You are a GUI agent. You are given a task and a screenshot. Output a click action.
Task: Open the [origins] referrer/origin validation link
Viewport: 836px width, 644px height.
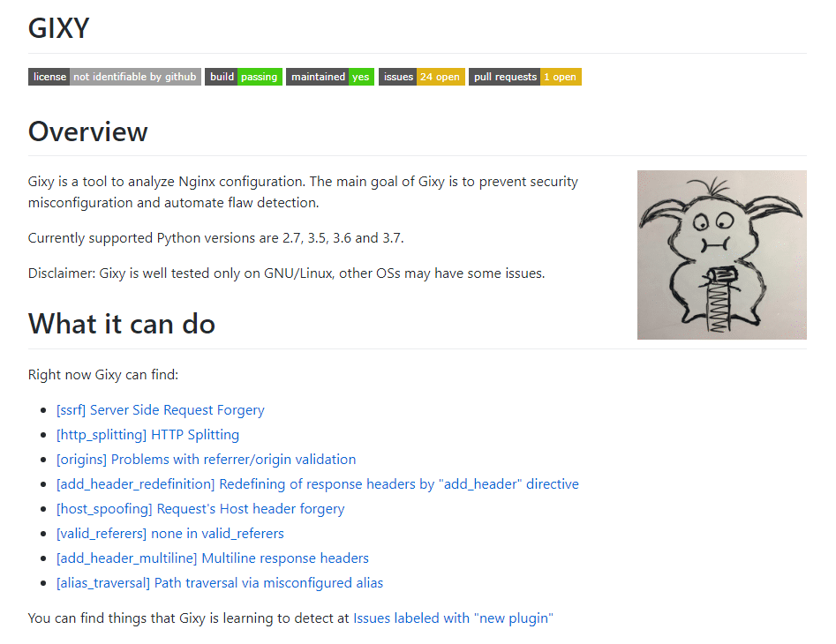(207, 459)
